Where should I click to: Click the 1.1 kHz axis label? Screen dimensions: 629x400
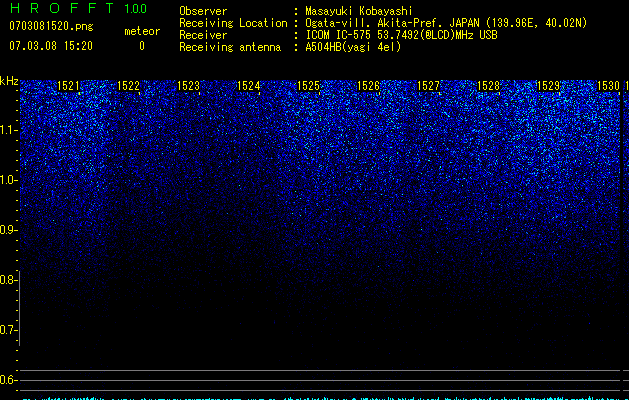pos(8,130)
